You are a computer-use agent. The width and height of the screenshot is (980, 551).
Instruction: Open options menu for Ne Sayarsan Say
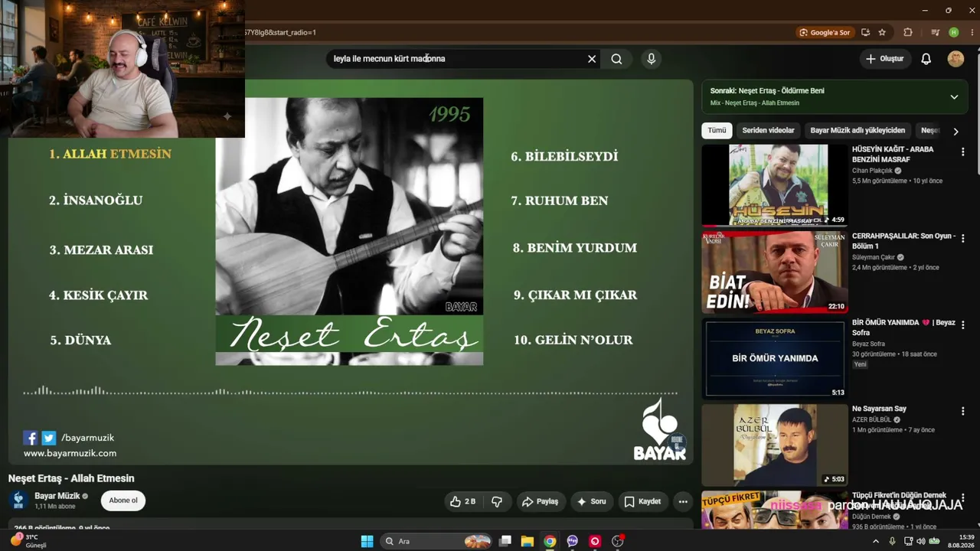[963, 412]
